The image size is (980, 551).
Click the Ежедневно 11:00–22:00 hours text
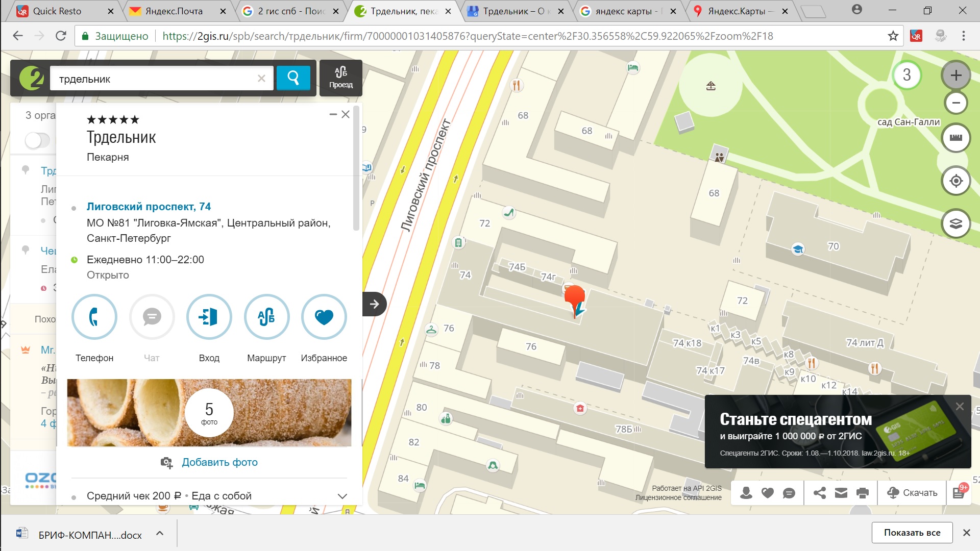pyautogui.click(x=145, y=260)
